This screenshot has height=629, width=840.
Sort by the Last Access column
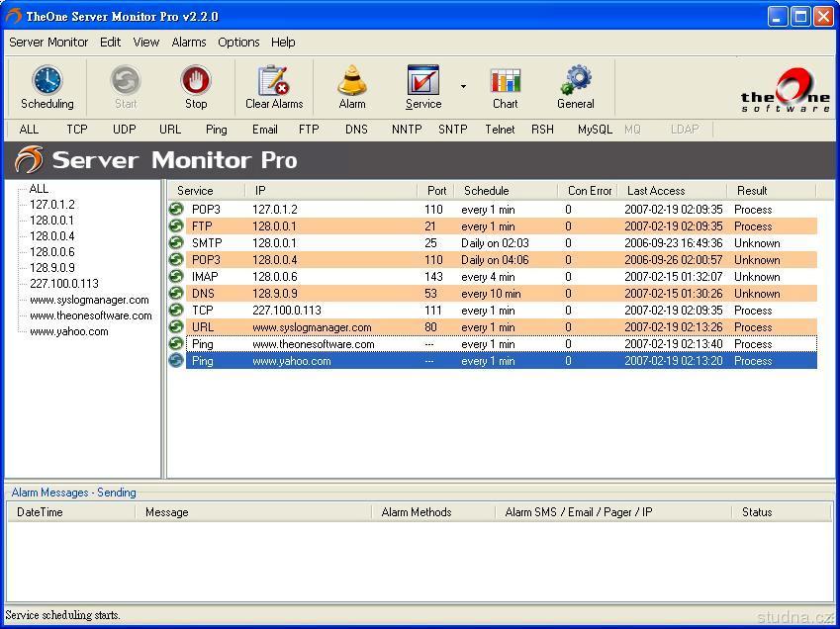(x=655, y=191)
